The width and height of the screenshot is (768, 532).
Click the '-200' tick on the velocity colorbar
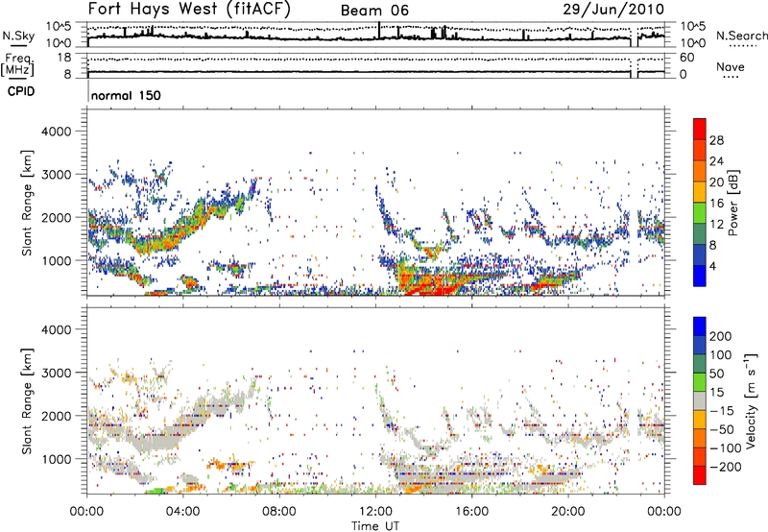coord(726,467)
